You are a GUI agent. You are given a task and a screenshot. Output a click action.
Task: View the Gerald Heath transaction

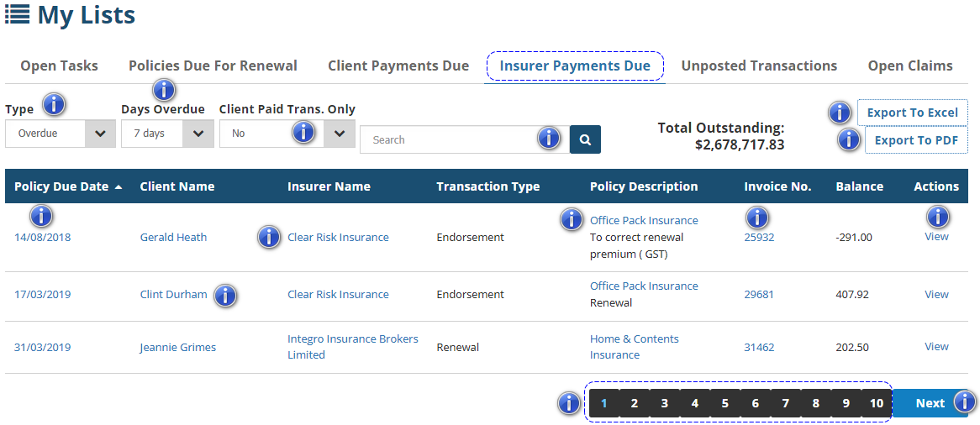coord(936,236)
